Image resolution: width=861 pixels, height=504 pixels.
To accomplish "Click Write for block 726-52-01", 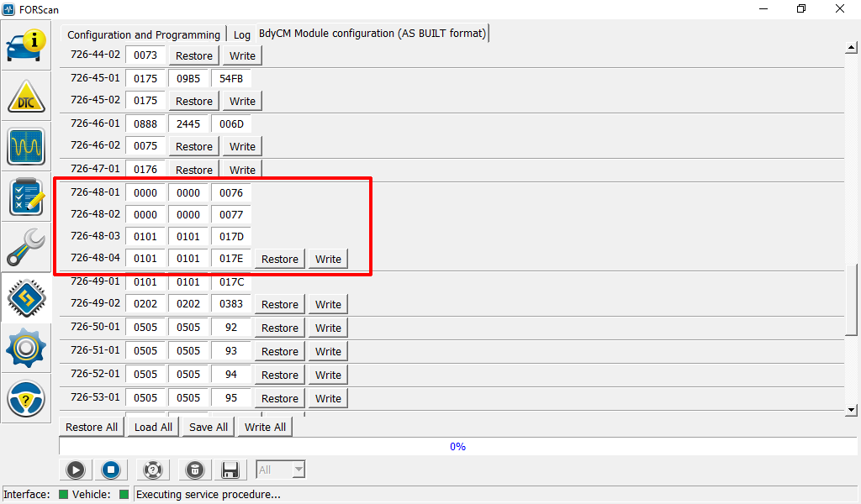I will tap(329, 375).
